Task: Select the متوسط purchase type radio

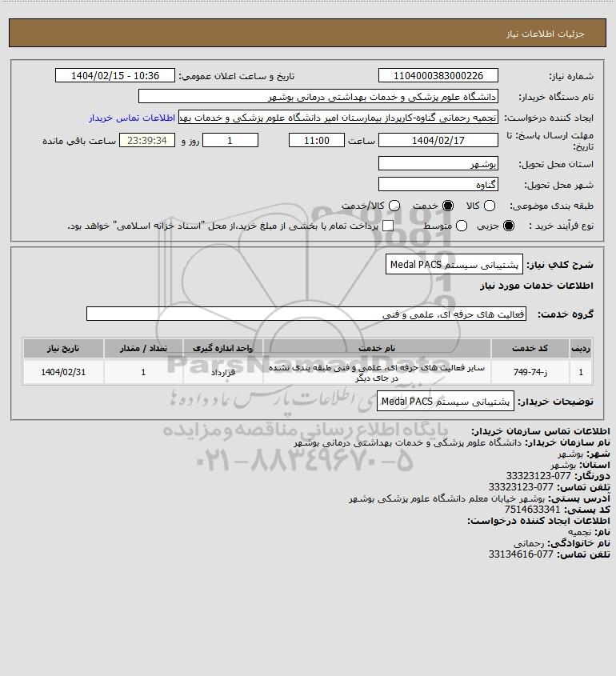Action: click(x=462, y=226)
